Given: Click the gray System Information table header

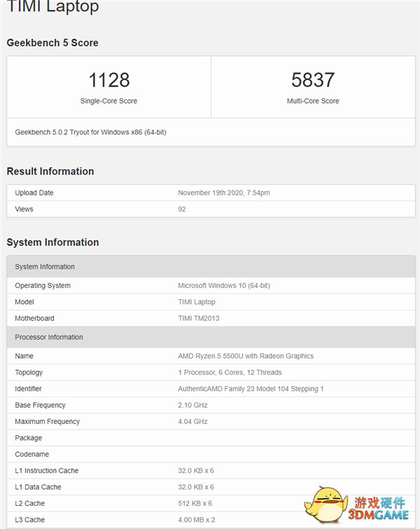Looking at the screenshot, I should pyautogui.click(x=211, y=266).
